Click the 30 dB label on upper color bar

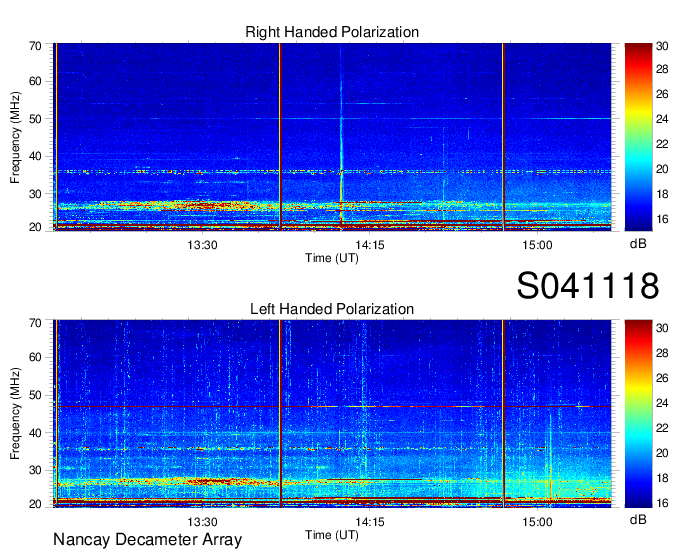click(662, 46)
